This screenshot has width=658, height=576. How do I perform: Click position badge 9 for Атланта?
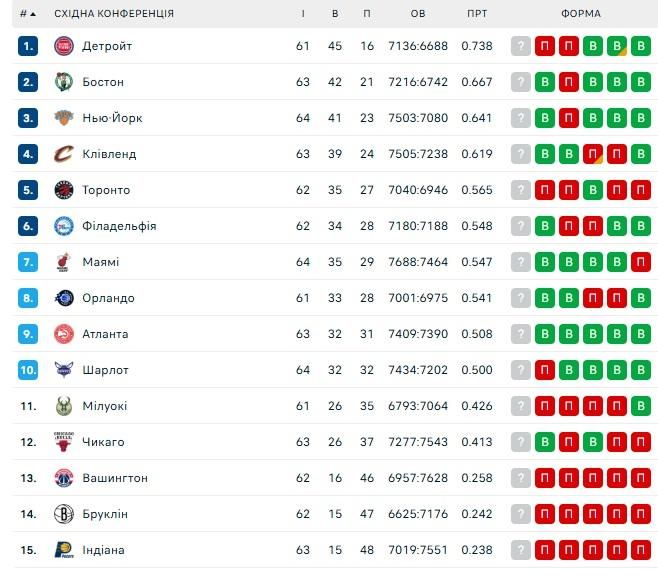pos(28,334)
